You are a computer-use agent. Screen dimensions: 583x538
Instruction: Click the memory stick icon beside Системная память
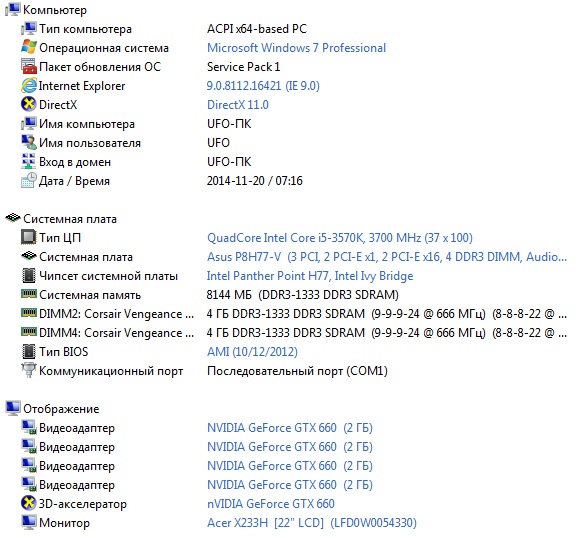[x=29, y=294]
